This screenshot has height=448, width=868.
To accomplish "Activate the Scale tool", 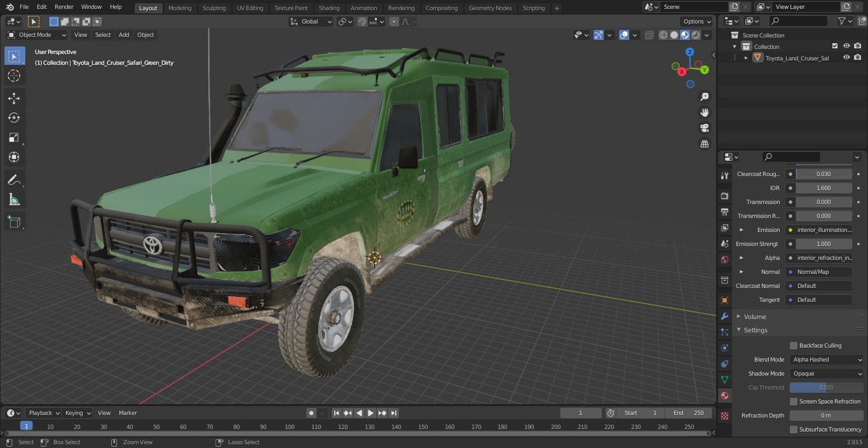I will (14, 137).
